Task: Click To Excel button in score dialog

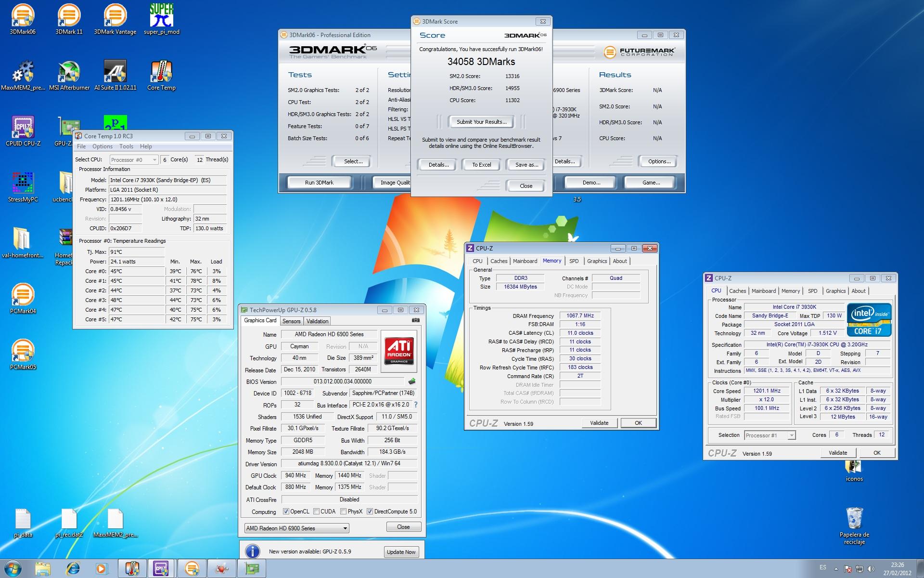Action: [x=482, y=165]
